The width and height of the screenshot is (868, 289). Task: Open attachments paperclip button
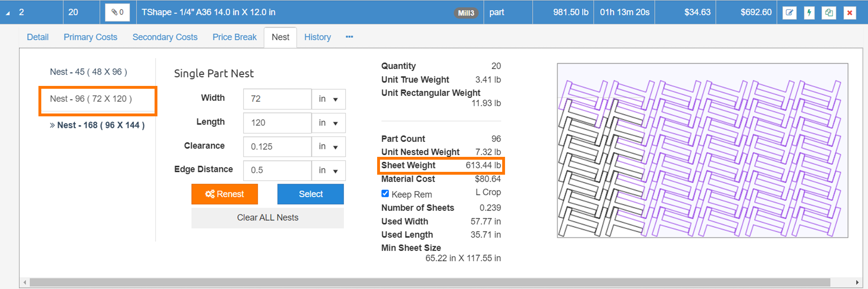[x=117, y=13]
